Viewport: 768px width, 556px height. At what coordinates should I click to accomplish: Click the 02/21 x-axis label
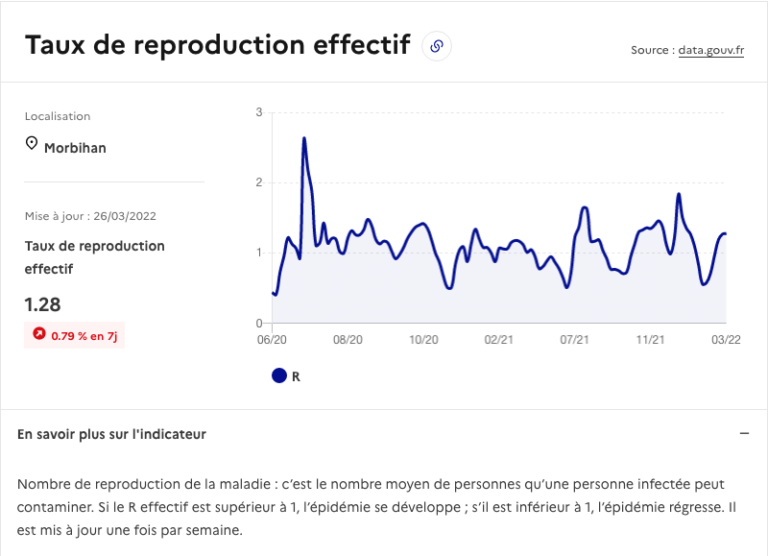pyautogui.click(x=499, y=339)
